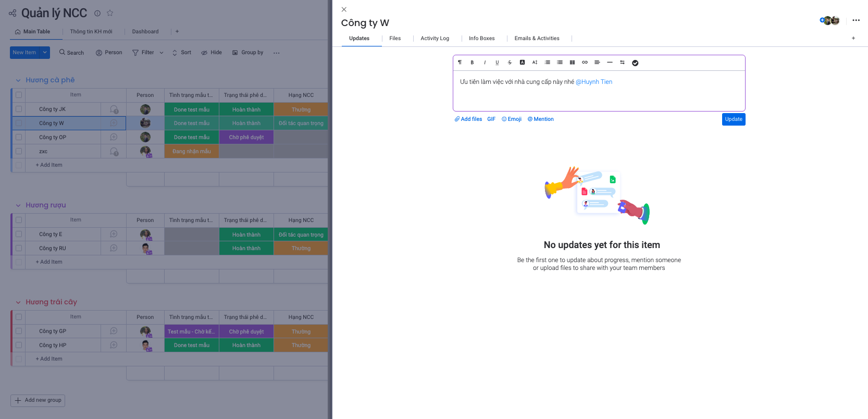
Task: Apply underline formatting in the editor
Action: point(497,63)
